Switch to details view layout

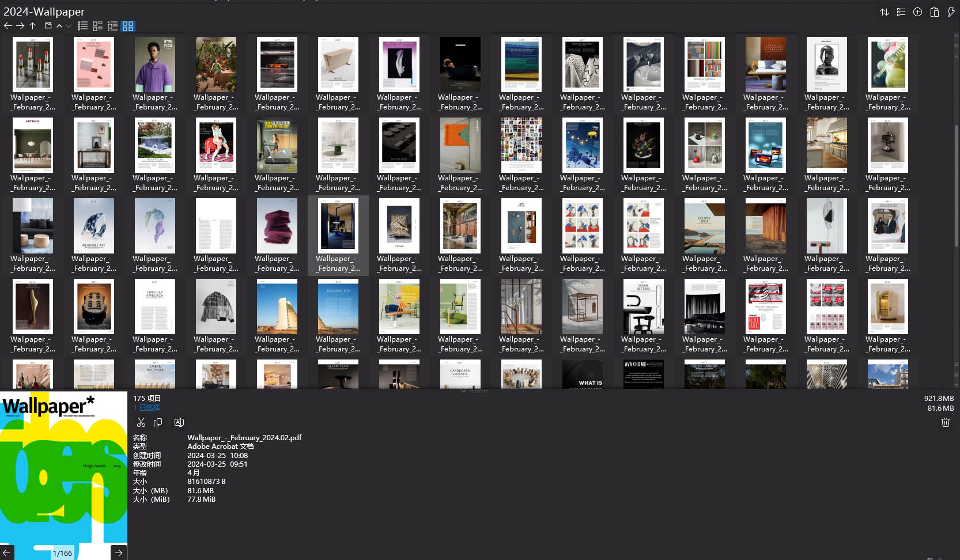[x=98, y=26]
